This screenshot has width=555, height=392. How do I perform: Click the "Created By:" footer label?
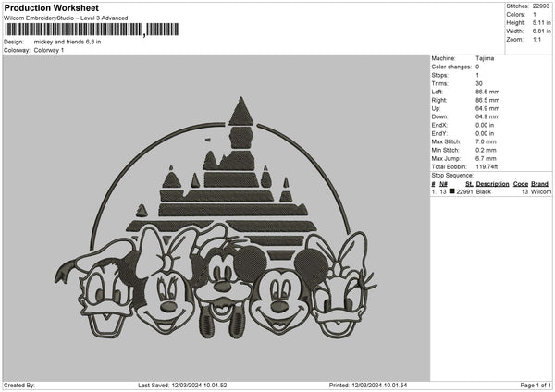point(19,385)
